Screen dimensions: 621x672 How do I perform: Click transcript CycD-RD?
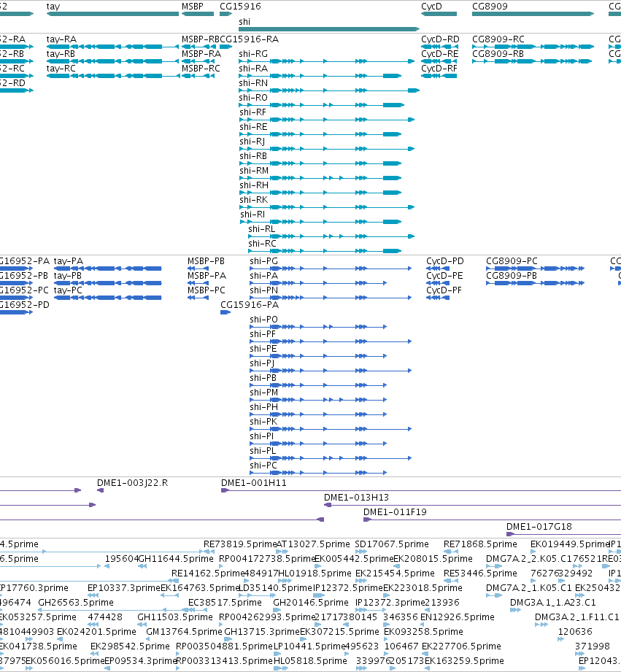[440, 39]
